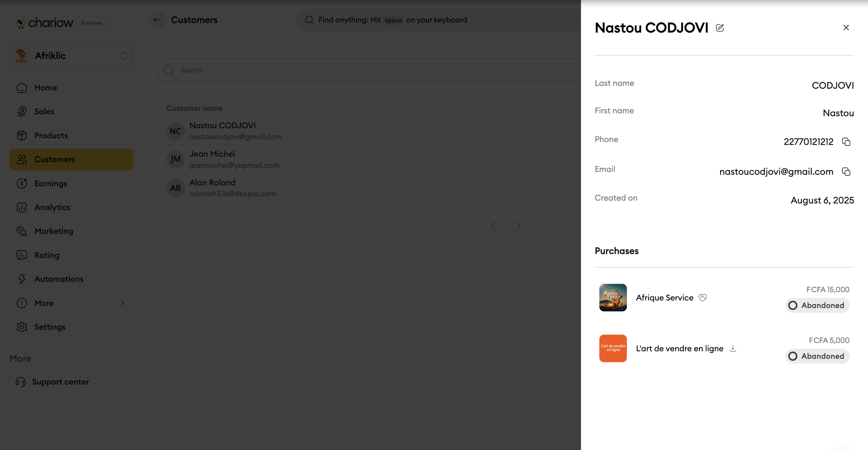Viewport: 868px width, 450px height.
Task: Click the Rating icon in the sidebar
Action: pos(22,255)
